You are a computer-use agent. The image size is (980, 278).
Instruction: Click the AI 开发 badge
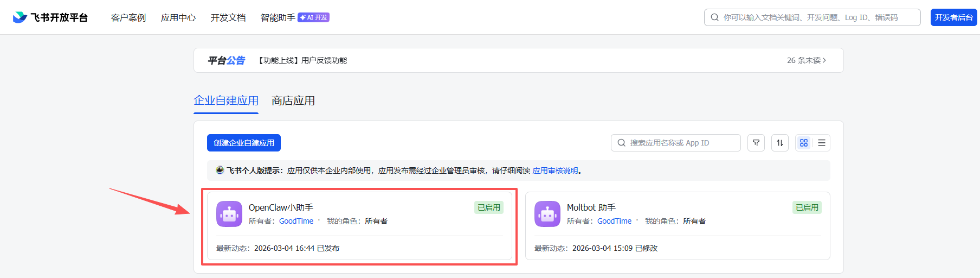click(313, 17)
